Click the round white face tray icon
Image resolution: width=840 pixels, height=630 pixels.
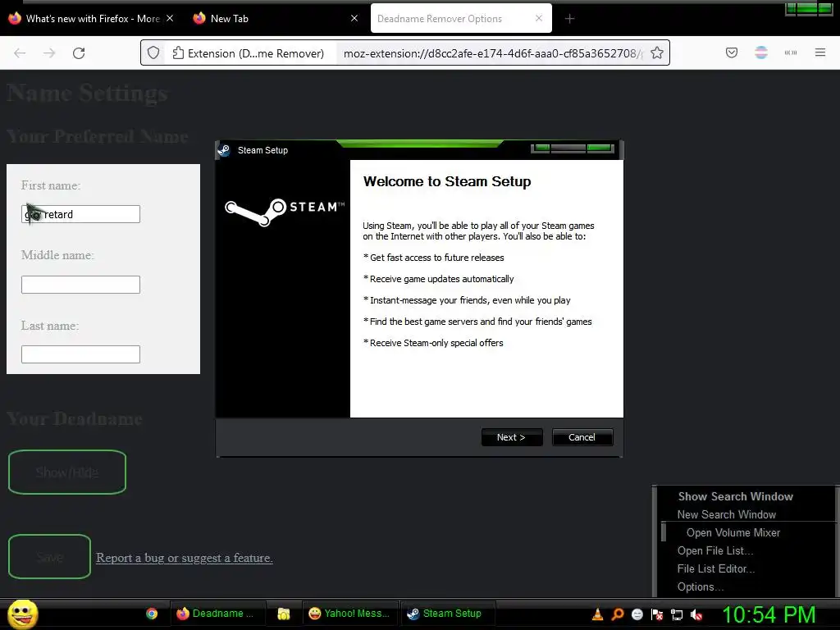coord(637,614)
